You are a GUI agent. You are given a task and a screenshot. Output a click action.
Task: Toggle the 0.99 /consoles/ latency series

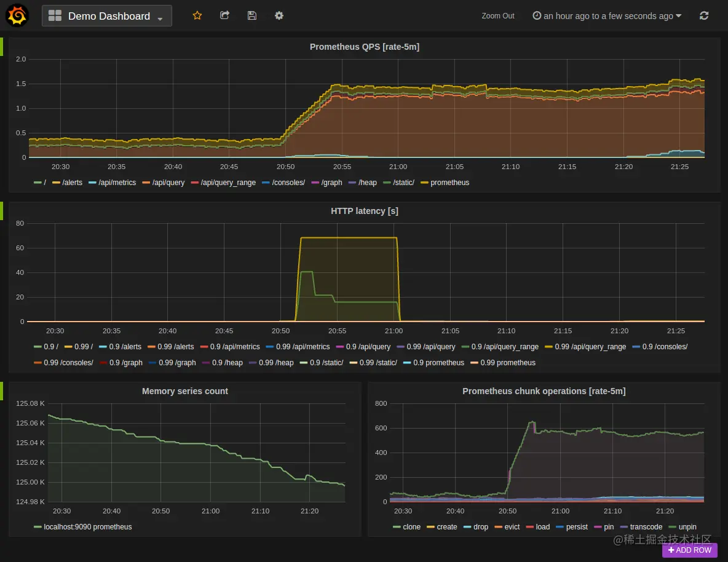click(x=68, y=362)
